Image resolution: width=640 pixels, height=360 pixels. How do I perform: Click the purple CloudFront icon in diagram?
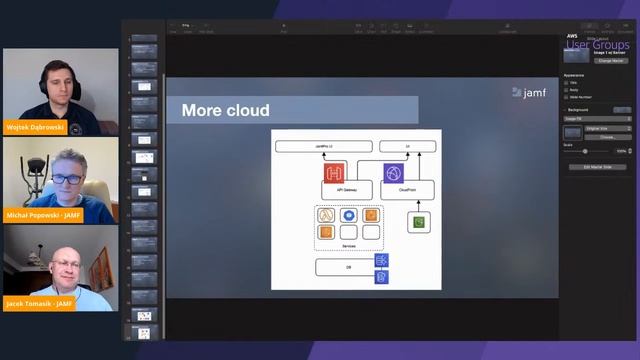[393, 173]
